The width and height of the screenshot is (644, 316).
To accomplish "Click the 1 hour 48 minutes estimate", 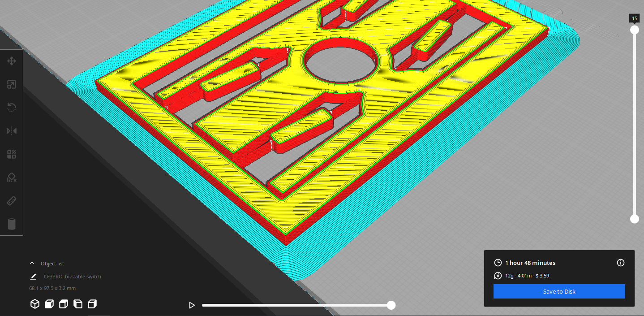I will tap(530, 263).
